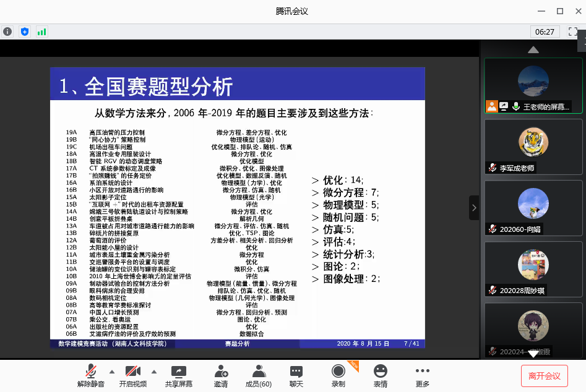Enter full screen mode via corner icon
The height and width of the screenshot is (392, 586).
coord(573,31)
